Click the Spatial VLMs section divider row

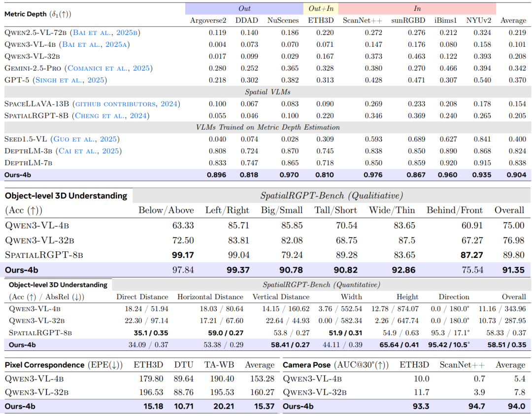tap(267, 92)
